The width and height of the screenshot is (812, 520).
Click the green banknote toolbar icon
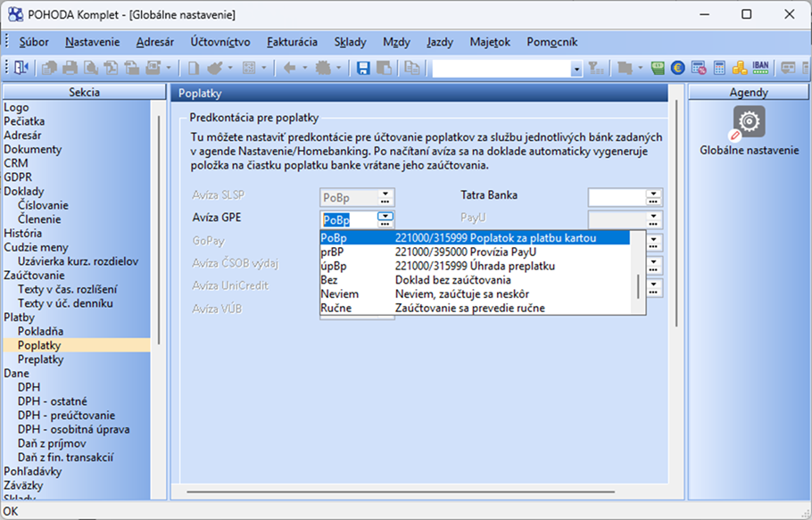(x=658, y=68)
